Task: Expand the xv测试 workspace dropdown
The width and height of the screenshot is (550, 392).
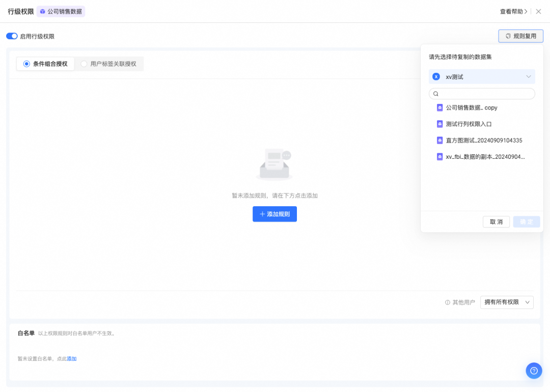Action: tap(528, 77)
